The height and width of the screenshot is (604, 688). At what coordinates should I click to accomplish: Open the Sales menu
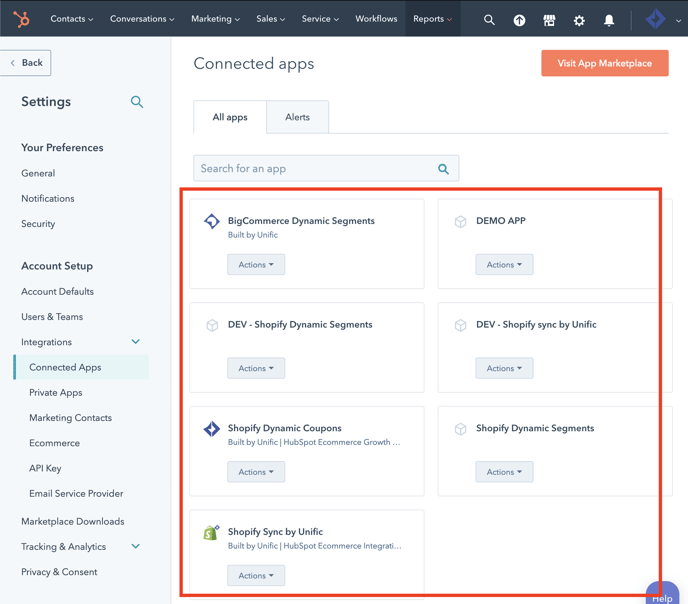271,19
